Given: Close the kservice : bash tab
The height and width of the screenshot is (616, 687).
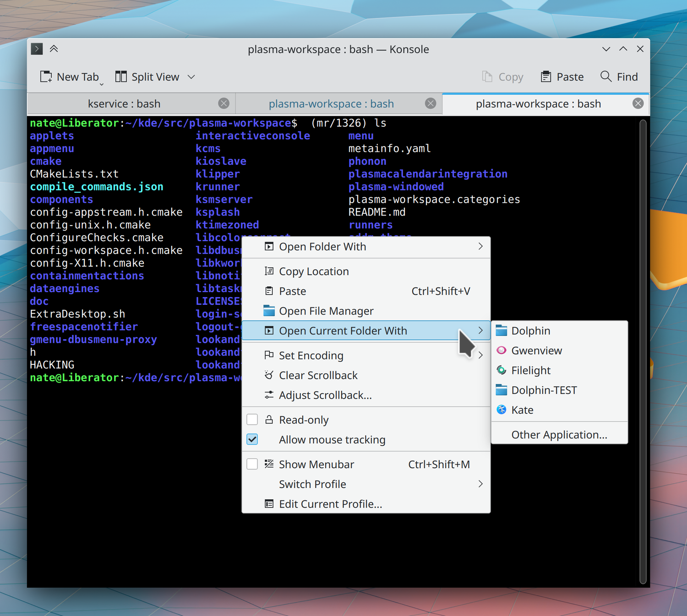Looking at the screenshot, I should click(x=224, y=103).
